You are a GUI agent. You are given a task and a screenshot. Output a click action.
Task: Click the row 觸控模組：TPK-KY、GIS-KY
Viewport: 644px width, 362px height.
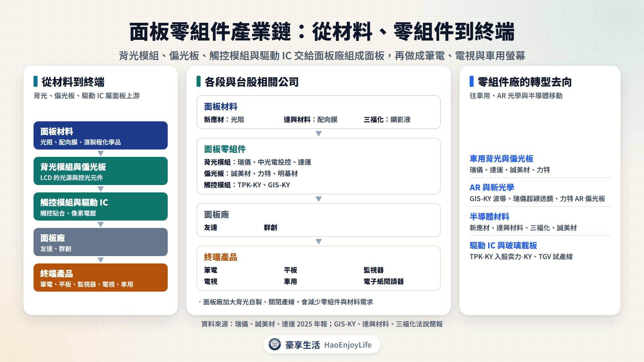247,185
